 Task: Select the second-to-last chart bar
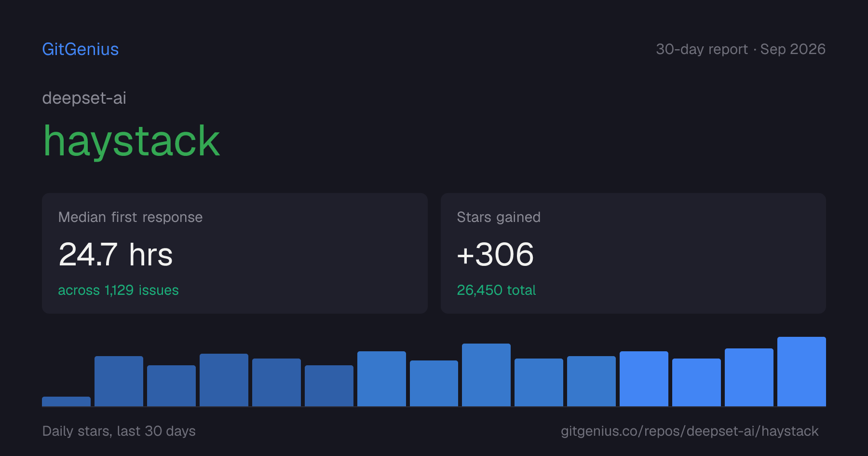click(749, 377)
